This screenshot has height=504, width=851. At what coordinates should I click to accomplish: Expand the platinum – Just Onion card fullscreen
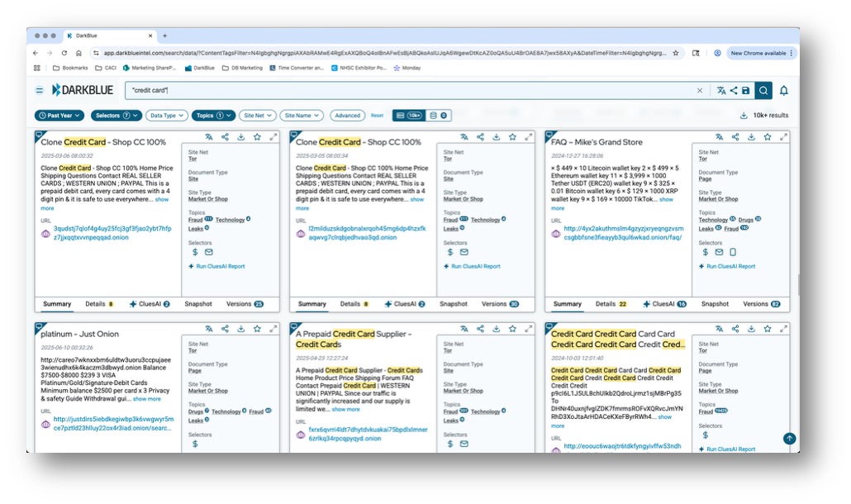coord(273,329)
